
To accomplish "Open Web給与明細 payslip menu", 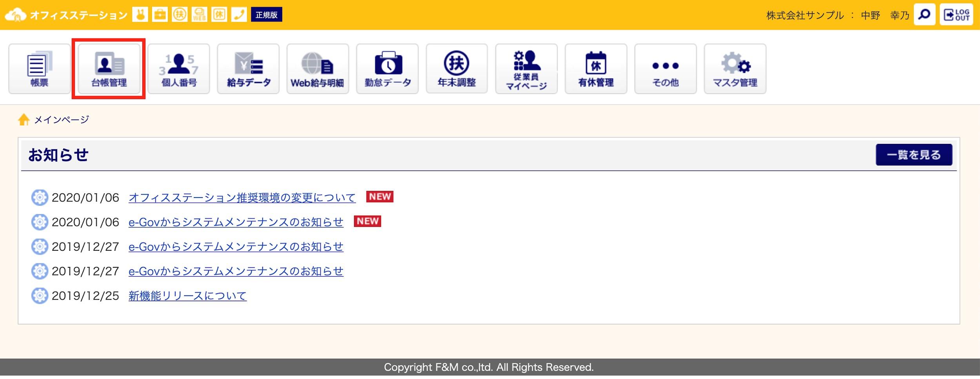I will coord(318,69).
